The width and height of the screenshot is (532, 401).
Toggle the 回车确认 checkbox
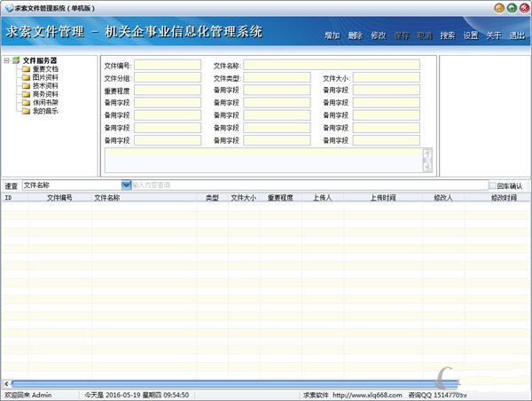pyautogui.click(x=493, y=185)
